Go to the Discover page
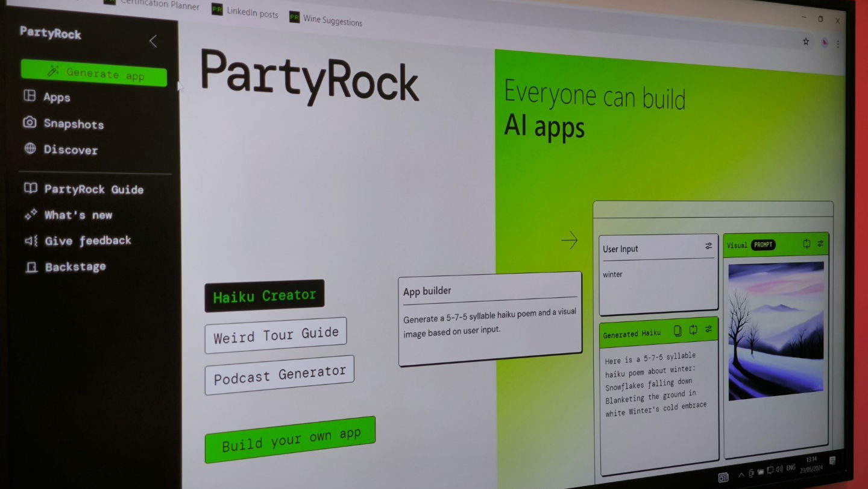Image resolution: width=868 pixels, height=489 pixels. [x=70, y=150]
